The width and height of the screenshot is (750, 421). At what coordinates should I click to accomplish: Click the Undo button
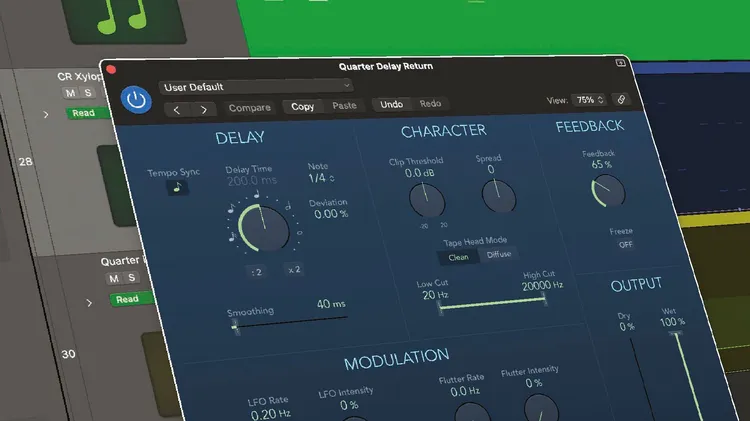coord(391,104)
